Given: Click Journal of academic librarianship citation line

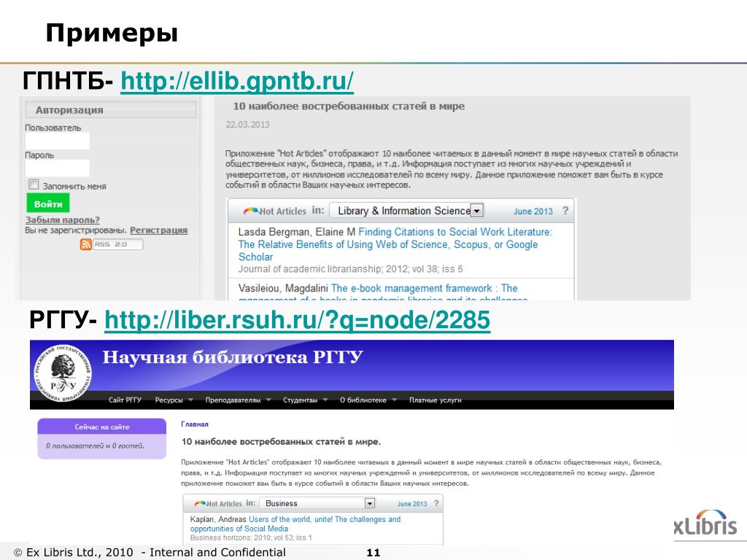Looking at the screenshot, I should 351,269.
